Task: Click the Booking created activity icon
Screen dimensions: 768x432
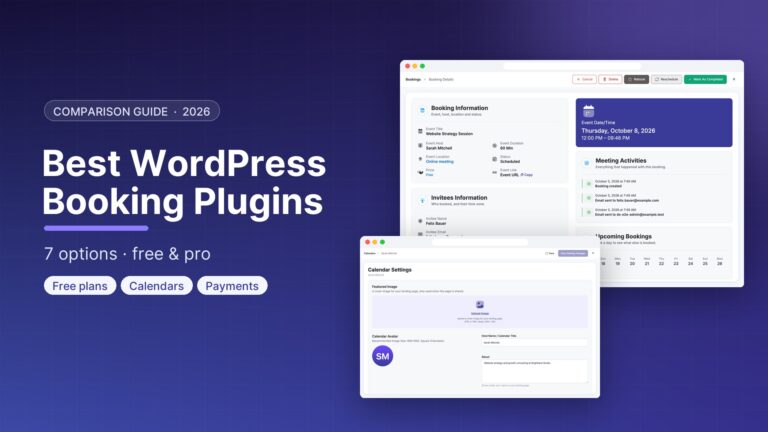Action: [x=589, y=184]
